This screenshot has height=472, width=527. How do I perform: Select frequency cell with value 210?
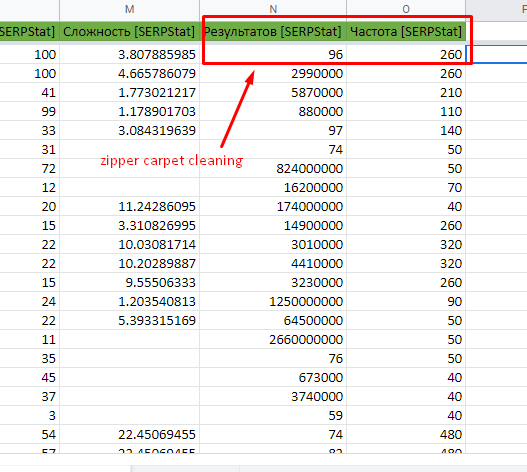pos(406,92)
